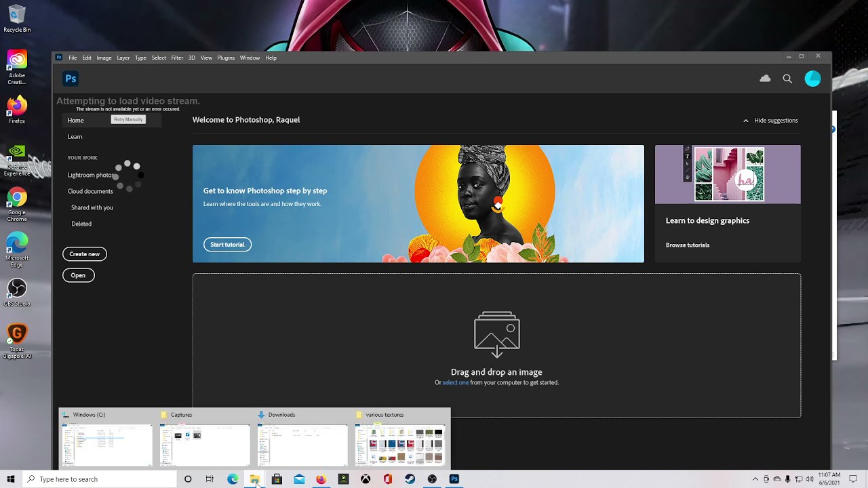Open Firefox from the taskbar
The width and height of the screenshot is (868, 488).
coord(321,479)
